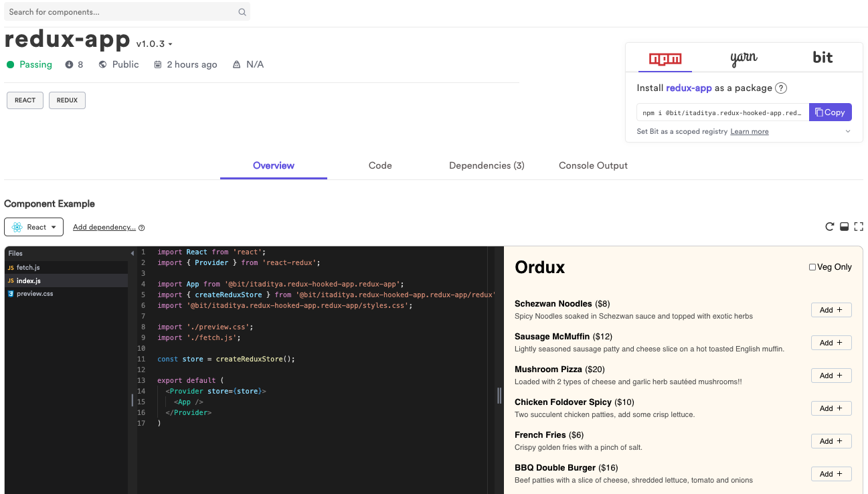Click the globe icon beside Public
The image size is (868, 494).
pyautogui.click(x=102, y=64)
